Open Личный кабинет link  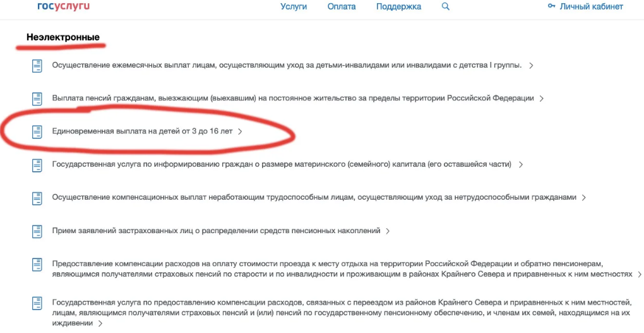[592, 6]
